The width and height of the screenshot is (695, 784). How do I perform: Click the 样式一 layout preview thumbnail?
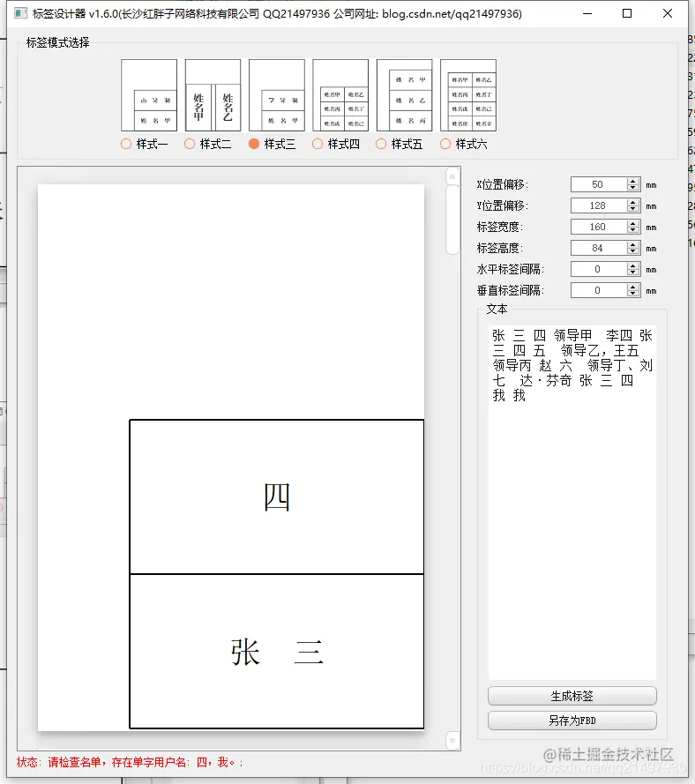149,95
